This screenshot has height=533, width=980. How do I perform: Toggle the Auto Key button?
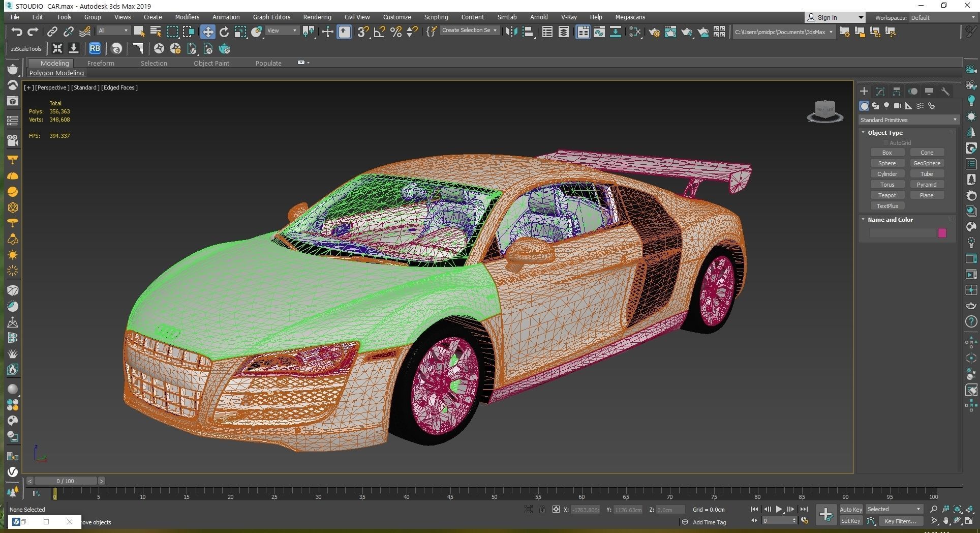(x=850, y=509)
